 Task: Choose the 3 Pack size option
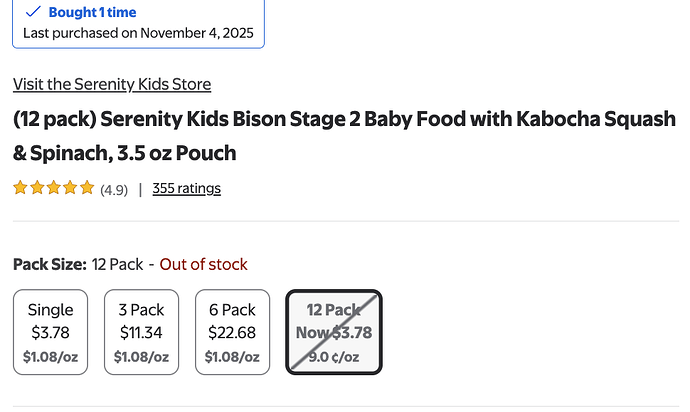coord(141,332)
